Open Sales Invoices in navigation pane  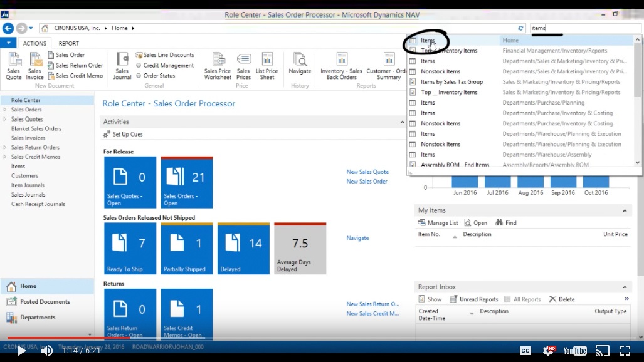coord(28,138)
